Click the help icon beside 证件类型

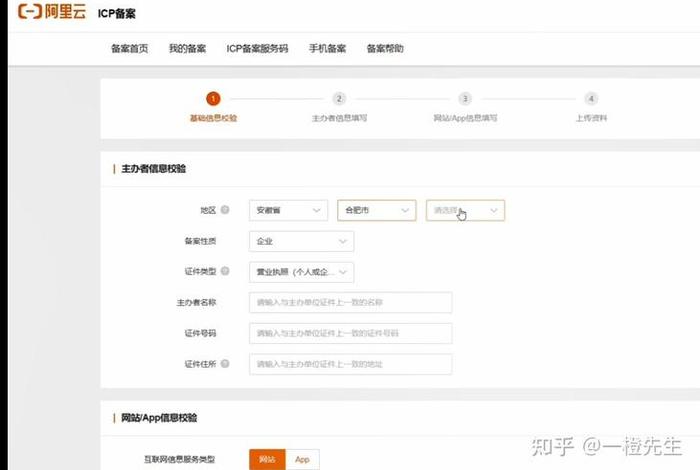click(x=225, y=271)
